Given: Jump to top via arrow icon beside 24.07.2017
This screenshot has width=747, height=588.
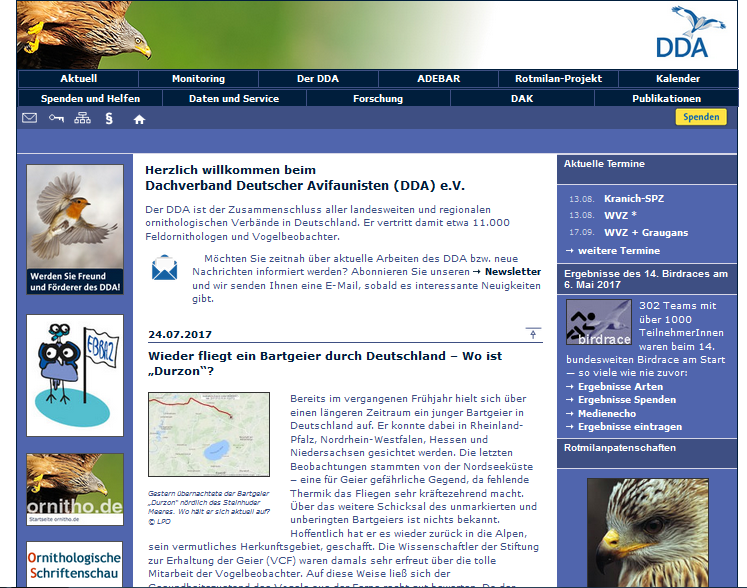Looking at the screenshot, I should pos(533,333).
